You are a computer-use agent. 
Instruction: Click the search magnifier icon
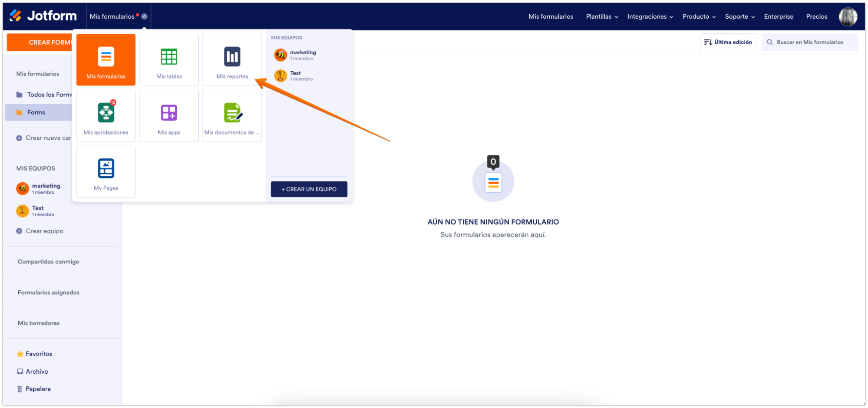click(x=769, y=42)
